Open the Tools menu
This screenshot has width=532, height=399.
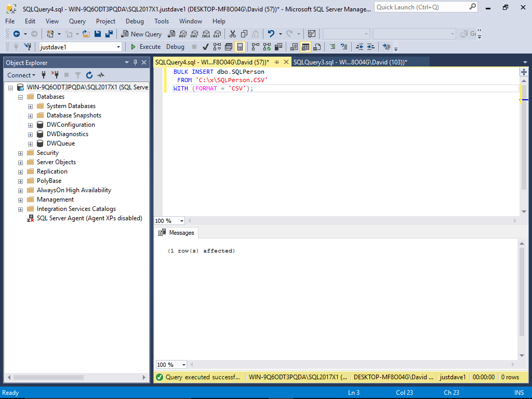coord(161,21)
